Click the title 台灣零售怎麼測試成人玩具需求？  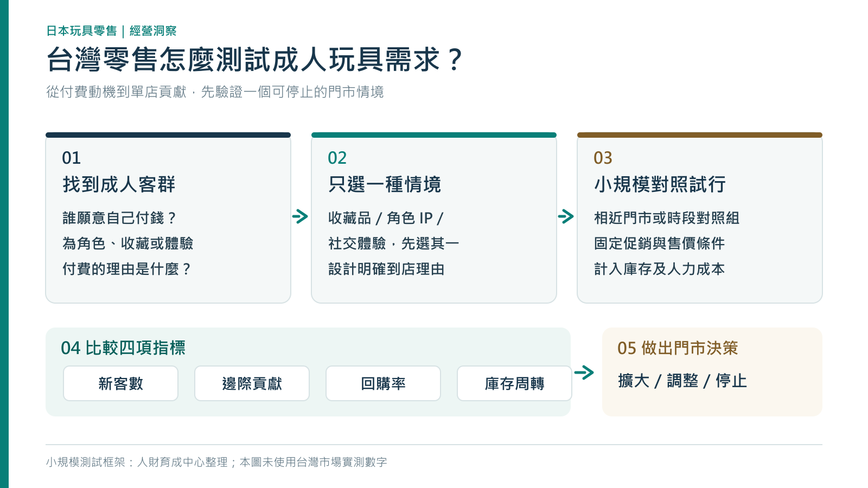(x=255, y=60)
